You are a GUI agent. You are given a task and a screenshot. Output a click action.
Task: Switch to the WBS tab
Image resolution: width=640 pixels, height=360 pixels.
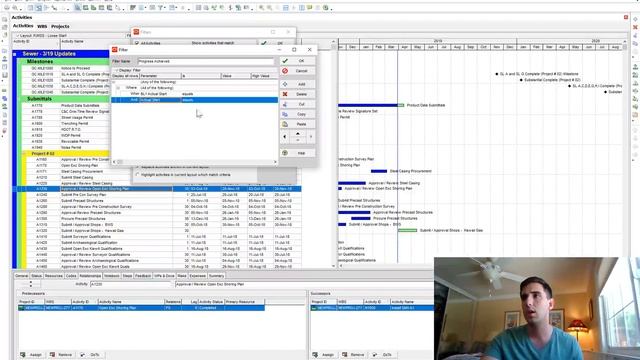tap(42, 26)
